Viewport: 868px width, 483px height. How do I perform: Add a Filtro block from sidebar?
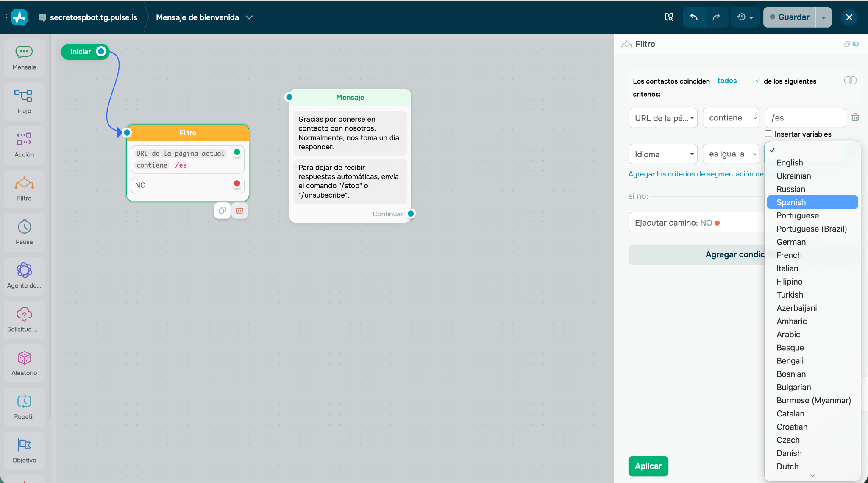click(x=24, y=189)
